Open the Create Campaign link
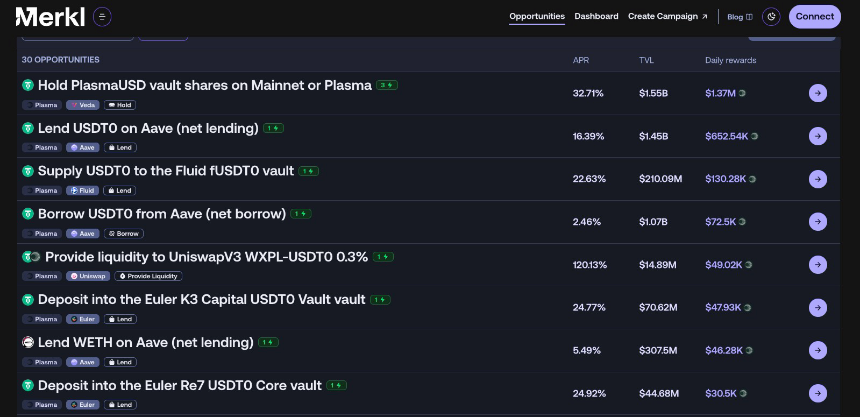The width and height of the screenshot is (860, 417). (667, 16)
